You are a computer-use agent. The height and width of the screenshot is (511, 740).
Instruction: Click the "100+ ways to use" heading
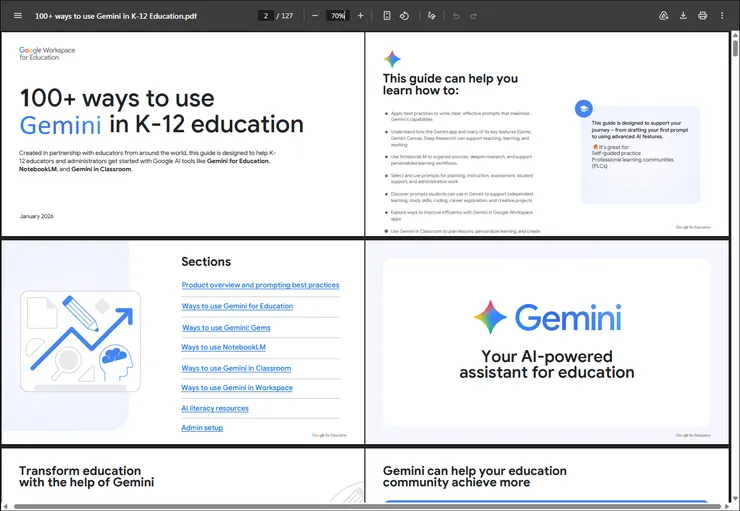[x=117, y=98]
